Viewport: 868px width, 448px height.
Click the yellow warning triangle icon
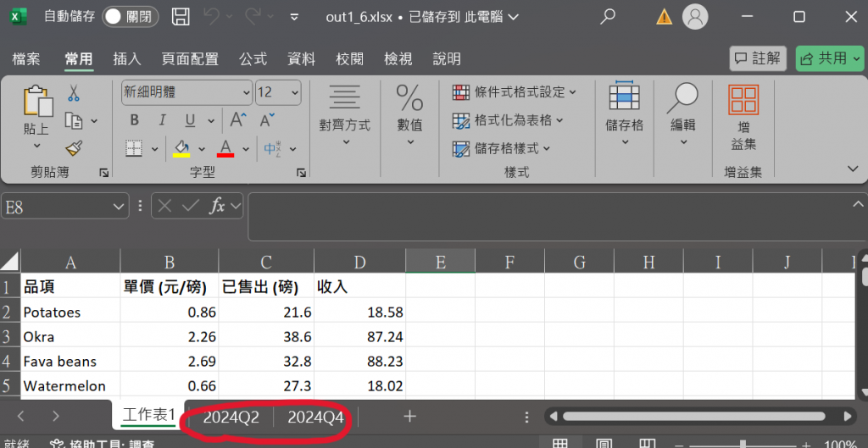[x=664, y=17]
